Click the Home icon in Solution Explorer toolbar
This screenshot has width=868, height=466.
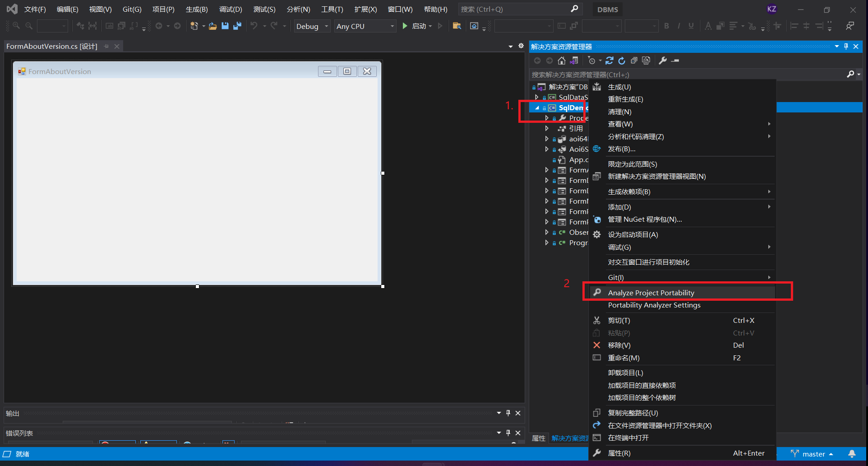click(x=562, y=61)
